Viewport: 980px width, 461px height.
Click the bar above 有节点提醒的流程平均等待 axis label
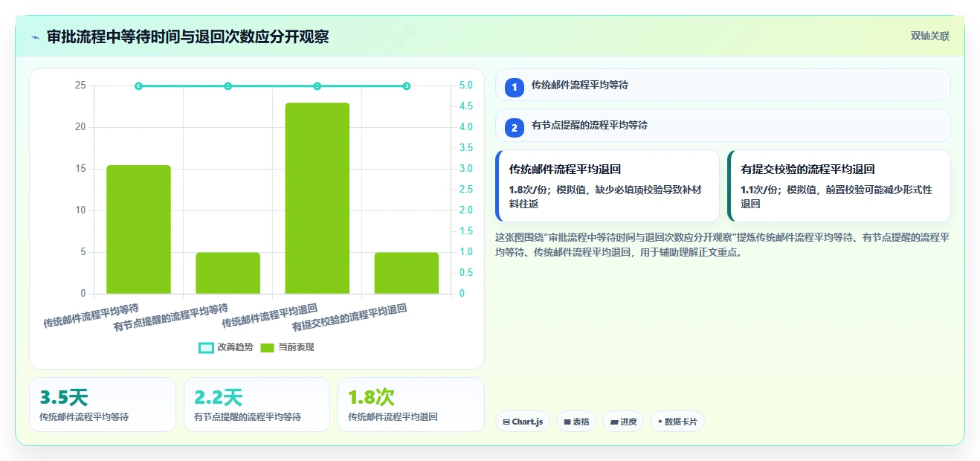click(x=228, y=273)
